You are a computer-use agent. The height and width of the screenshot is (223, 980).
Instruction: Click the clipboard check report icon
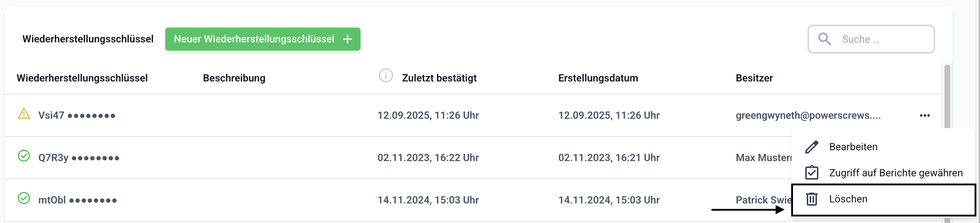click(x=811, y=172)
